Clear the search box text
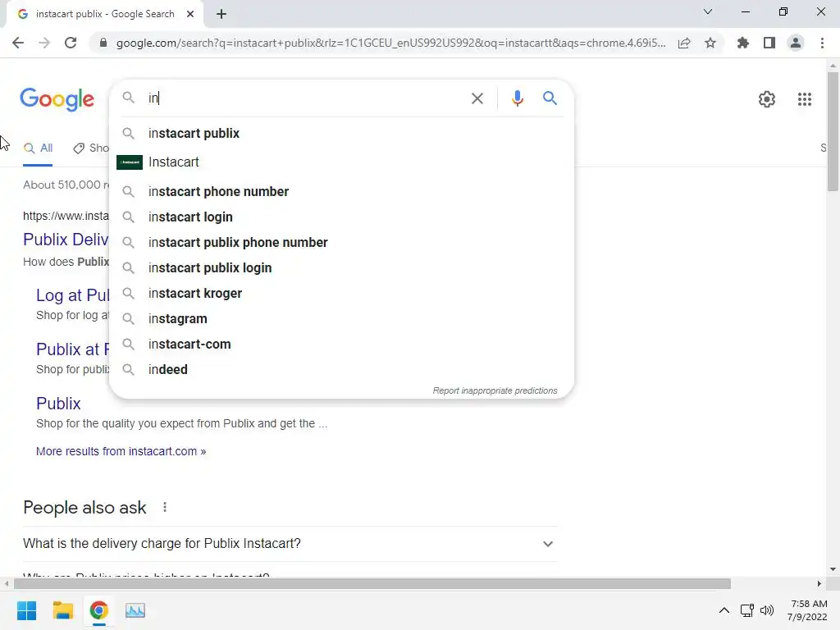840x630 pixels. (x=477, y=98)
